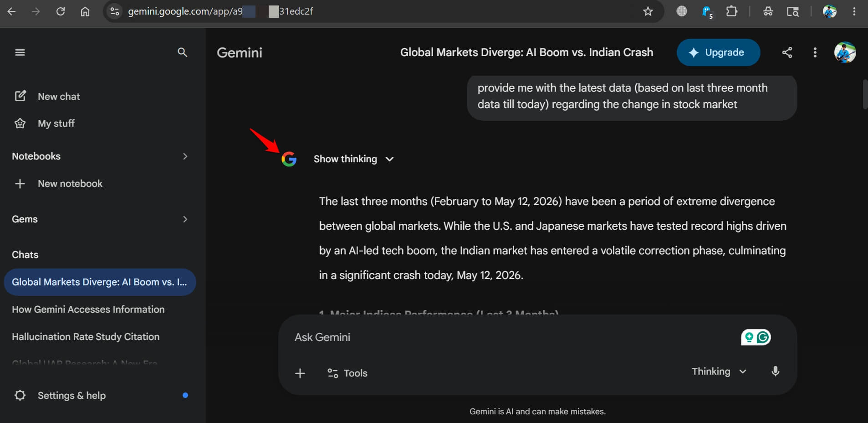Open the Google account avatar in Gemini
Viewport: 868px width, 423px height.
point(845,52)
